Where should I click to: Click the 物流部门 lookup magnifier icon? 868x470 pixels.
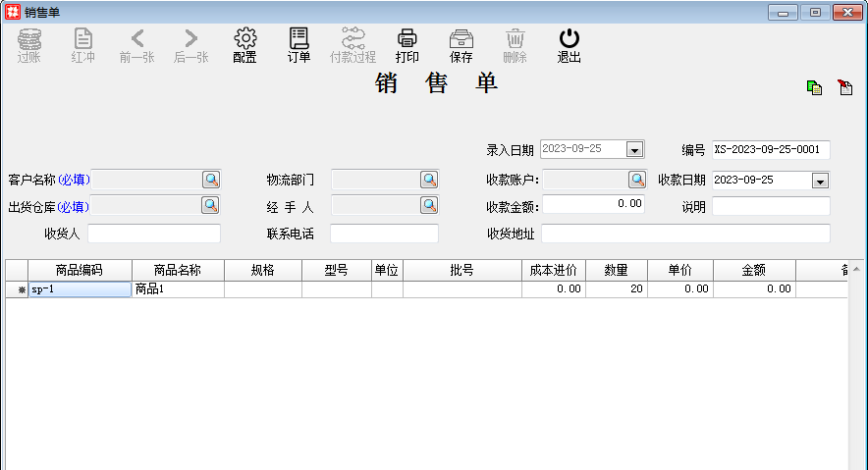pyautogui.click(x=429, y=180)
